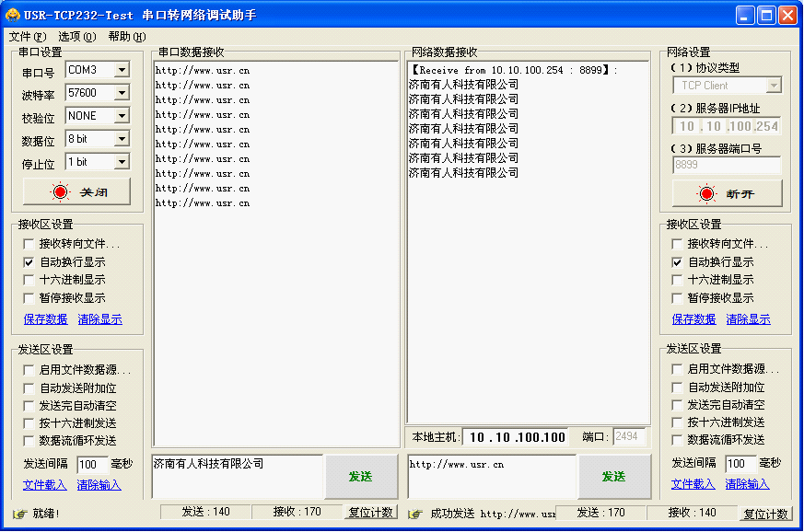
Task: Open the 串口号 COM3 dropdown
Action: (121, 69)
